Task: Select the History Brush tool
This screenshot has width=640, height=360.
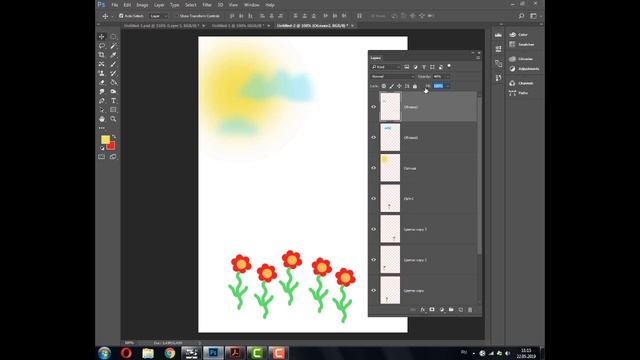Action: [113, 73]
